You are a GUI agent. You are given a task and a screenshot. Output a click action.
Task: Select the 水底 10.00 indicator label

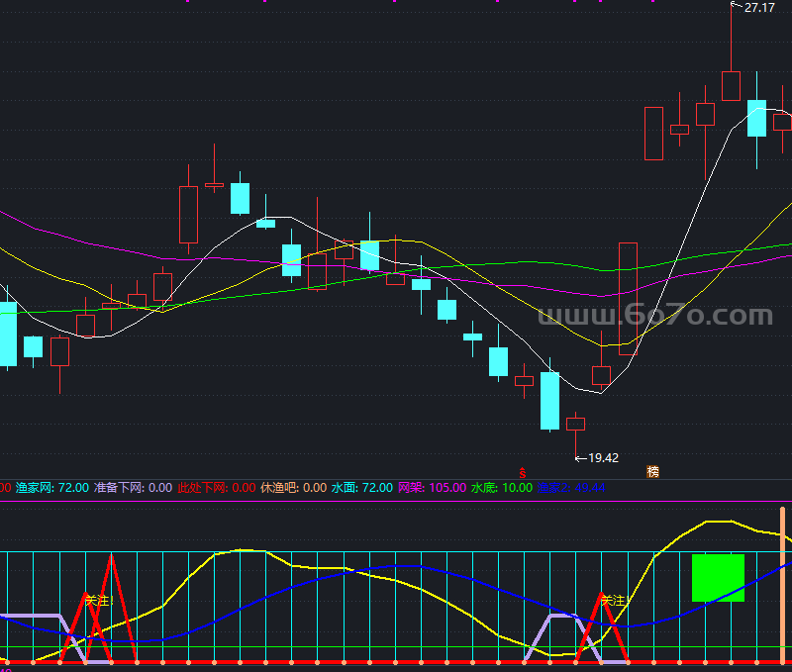pyautogui.click(x=502, y=488)
